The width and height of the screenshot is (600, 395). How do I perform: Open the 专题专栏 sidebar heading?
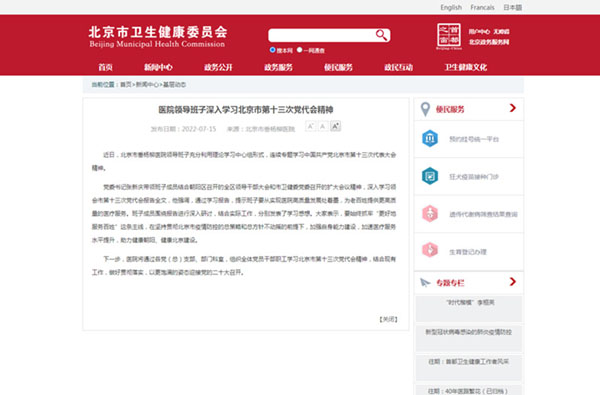coord(450,283)
